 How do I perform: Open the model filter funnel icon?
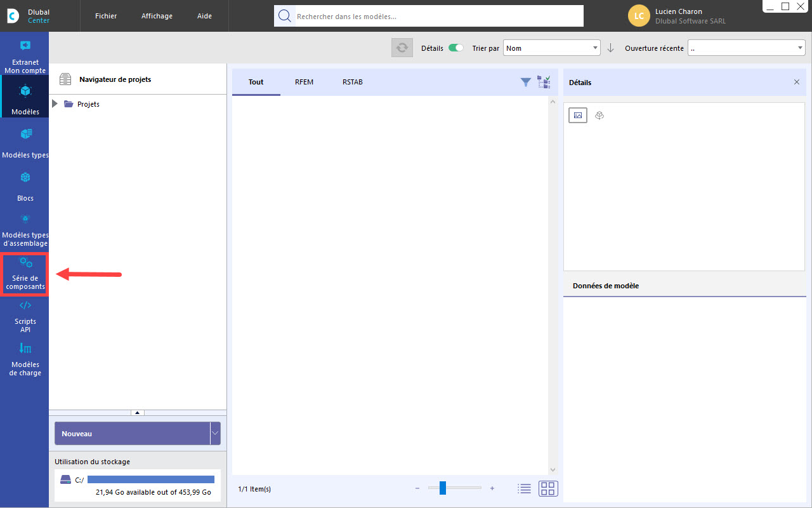(x=526, y=82)
